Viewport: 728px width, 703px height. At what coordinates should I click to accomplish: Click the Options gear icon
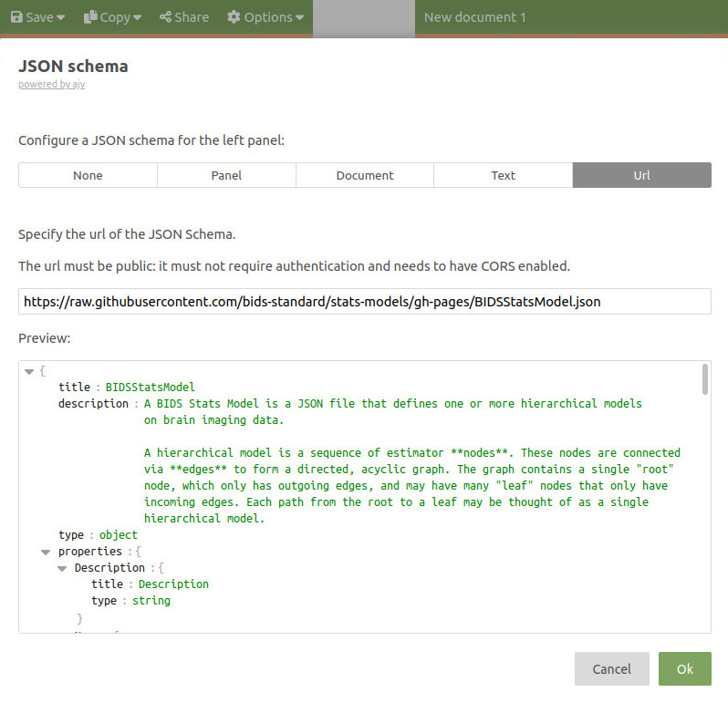[234, 17]
